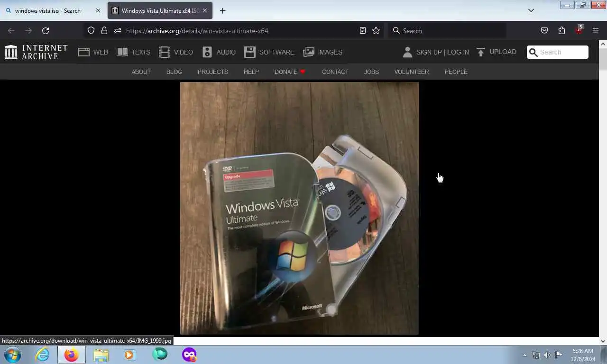Open the Audio section
607x364 pixels.
coord(219,52)
